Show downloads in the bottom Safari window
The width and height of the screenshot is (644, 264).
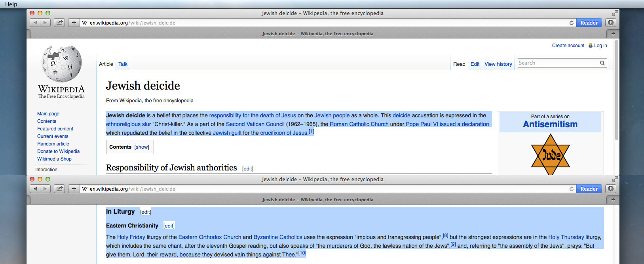tap(611, 189)
